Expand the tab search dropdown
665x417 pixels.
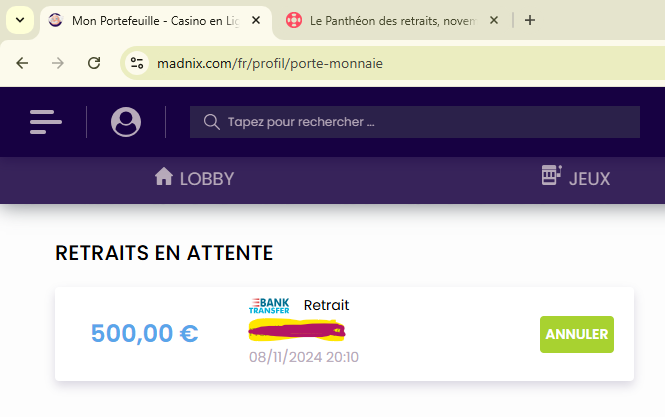(x=20, y=20)
